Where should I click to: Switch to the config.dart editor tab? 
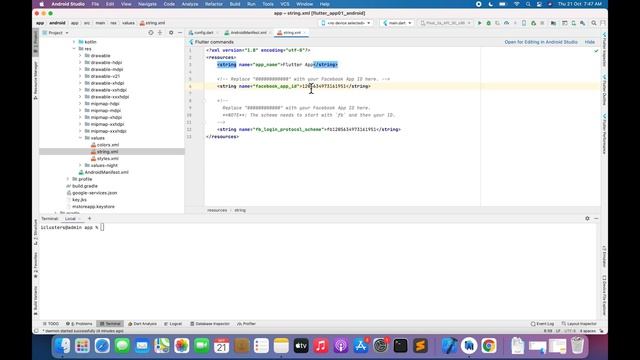(x=203, y=33)
